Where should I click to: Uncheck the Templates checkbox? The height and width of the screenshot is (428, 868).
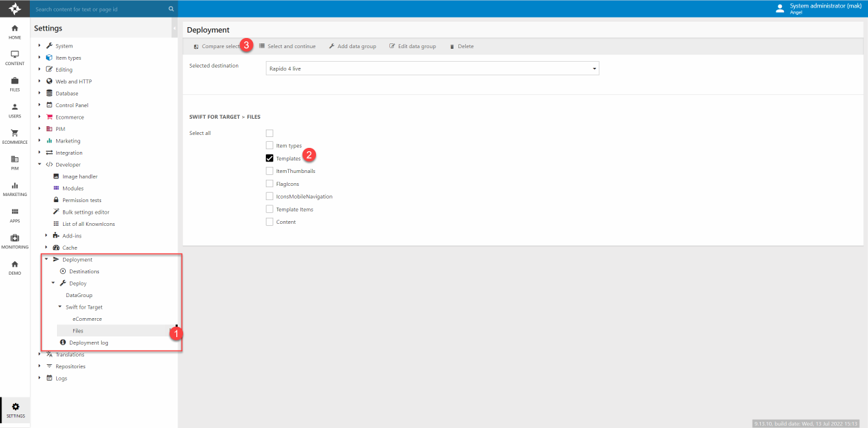point(270,158)
